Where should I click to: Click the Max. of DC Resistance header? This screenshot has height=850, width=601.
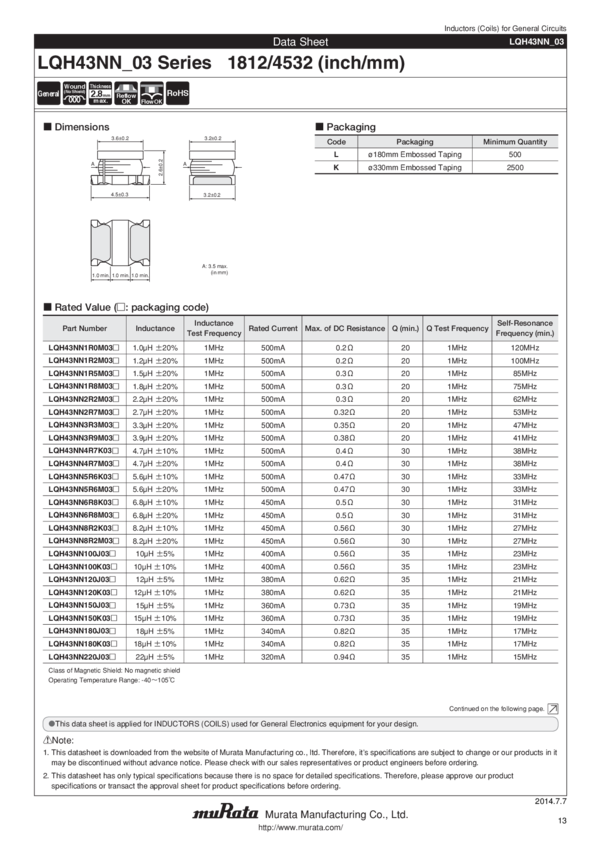[345, 329]
